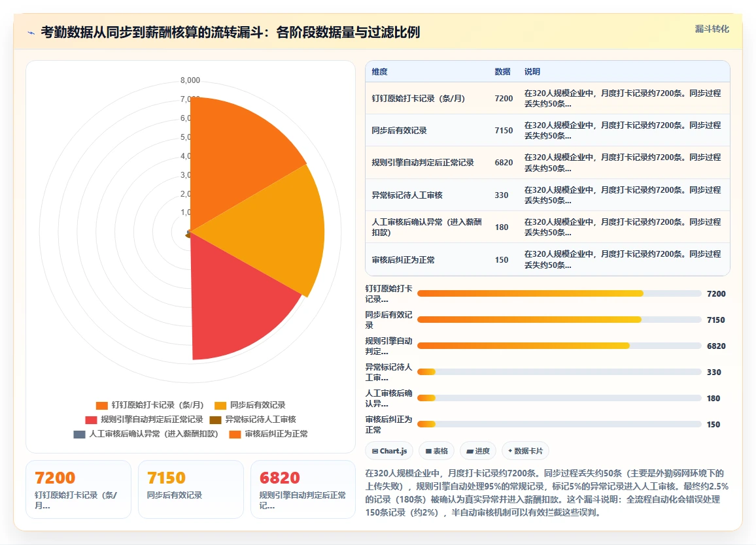Click the 180 progress bar

tap(559, 398)
